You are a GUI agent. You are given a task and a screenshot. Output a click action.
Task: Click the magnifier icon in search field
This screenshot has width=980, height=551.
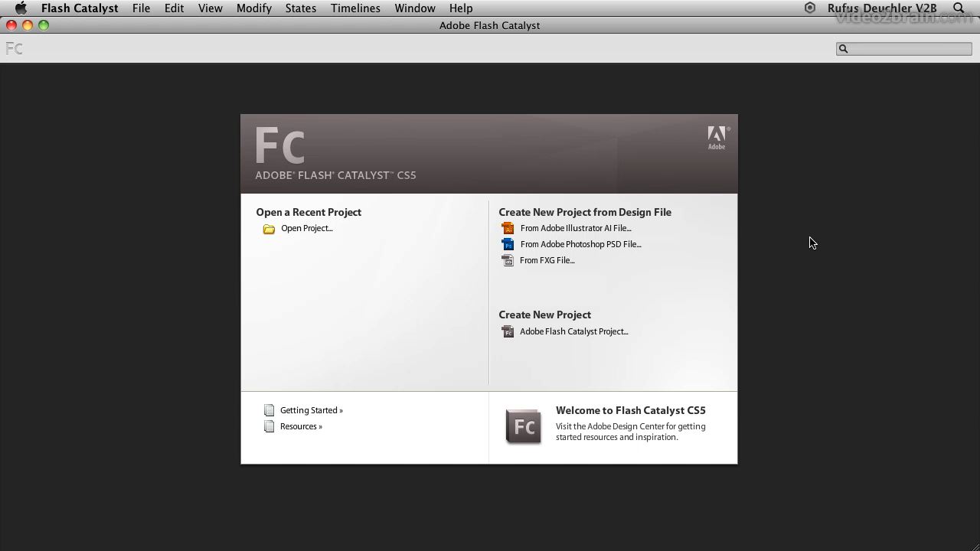click(844, 49)
